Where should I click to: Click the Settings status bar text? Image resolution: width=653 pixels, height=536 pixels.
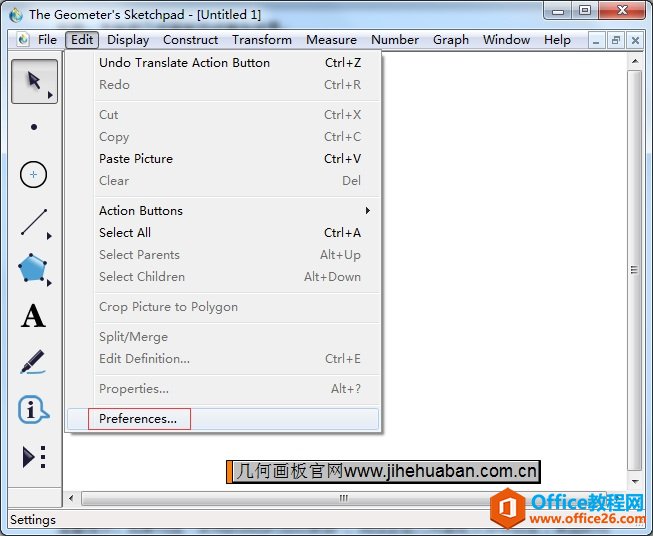(33, 520)
